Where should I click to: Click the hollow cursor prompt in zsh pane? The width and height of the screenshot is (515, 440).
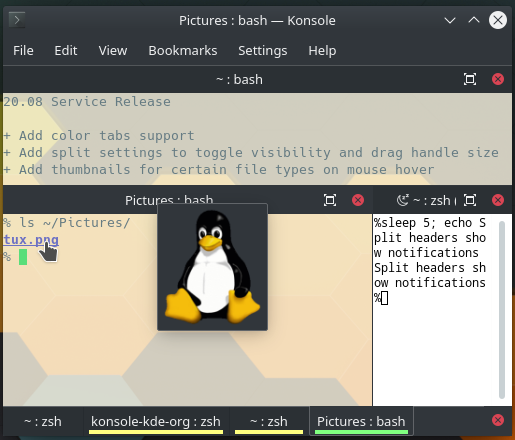(x=384, y=298)
